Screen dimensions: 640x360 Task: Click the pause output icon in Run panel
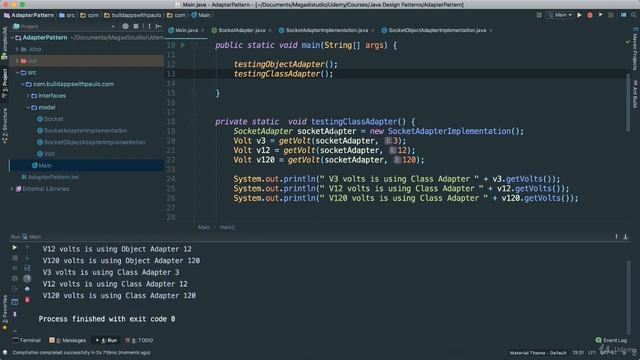click(15, 268)
